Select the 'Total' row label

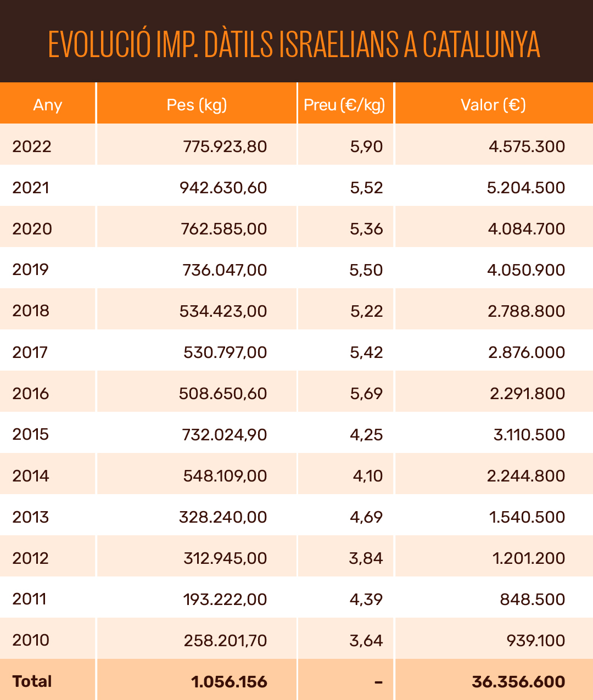(x=32, y=681)
